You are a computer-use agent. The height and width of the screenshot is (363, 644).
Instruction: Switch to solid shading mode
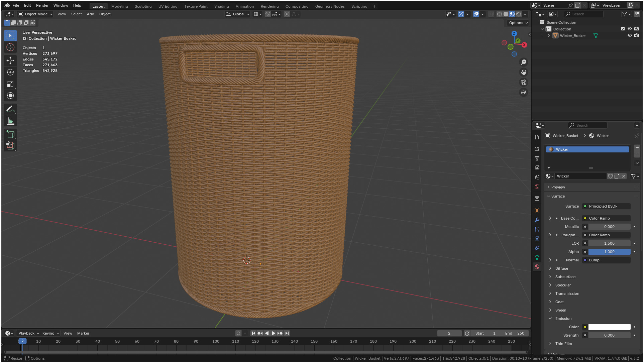506,14
